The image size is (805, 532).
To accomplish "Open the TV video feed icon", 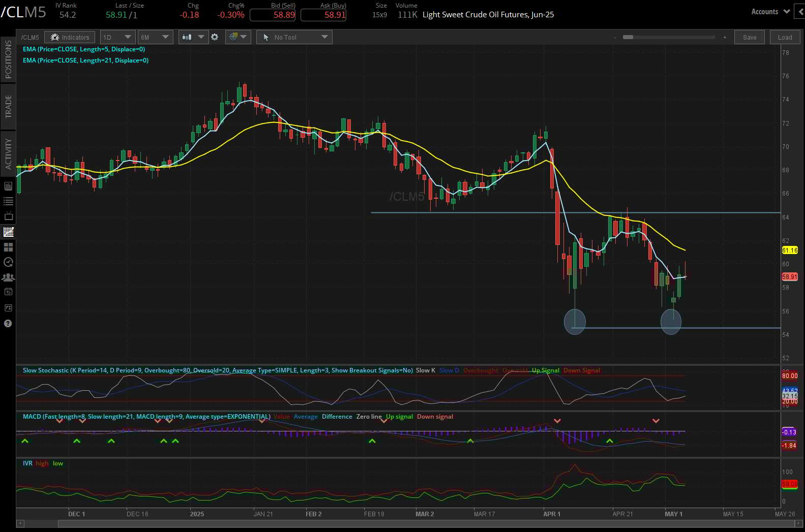I will pos(8,216).
